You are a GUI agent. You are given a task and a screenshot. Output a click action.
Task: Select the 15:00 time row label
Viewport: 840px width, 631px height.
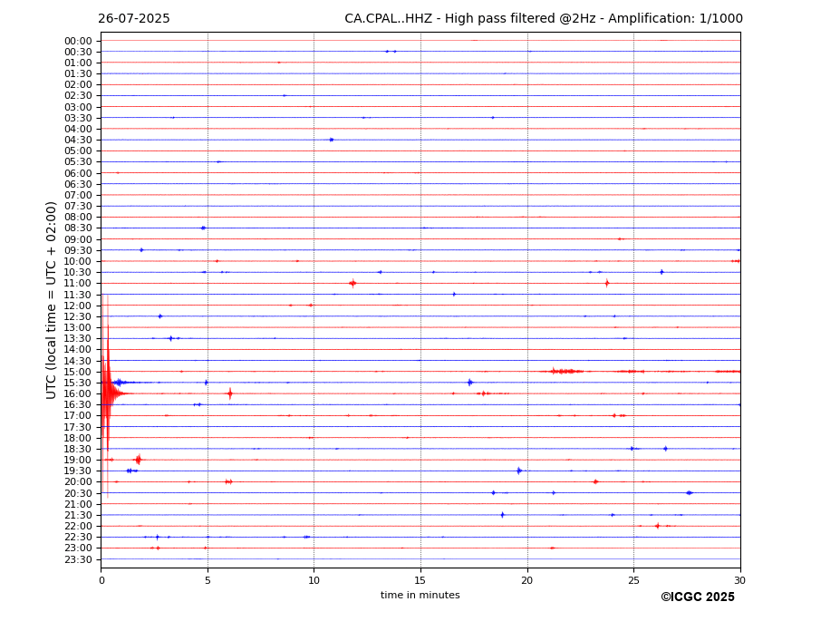(x=78, y=372)
